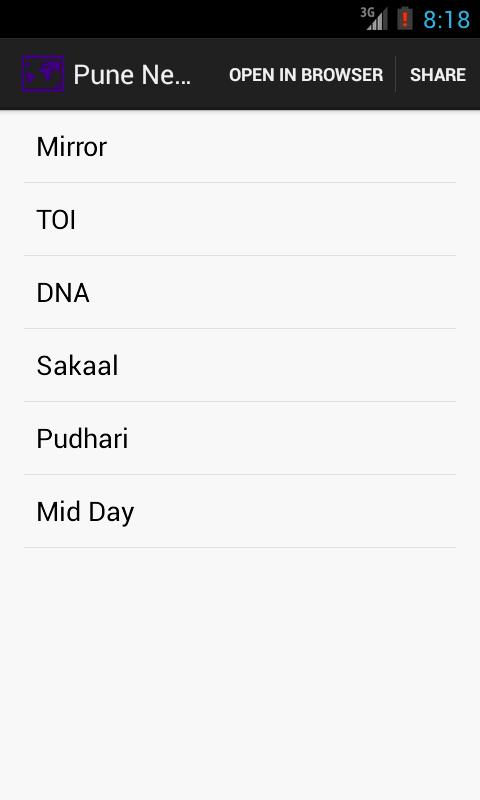Click the 8:18 clock in status bar
The height and width of the screenshot is (800, 480).
(x=446, y=20)
